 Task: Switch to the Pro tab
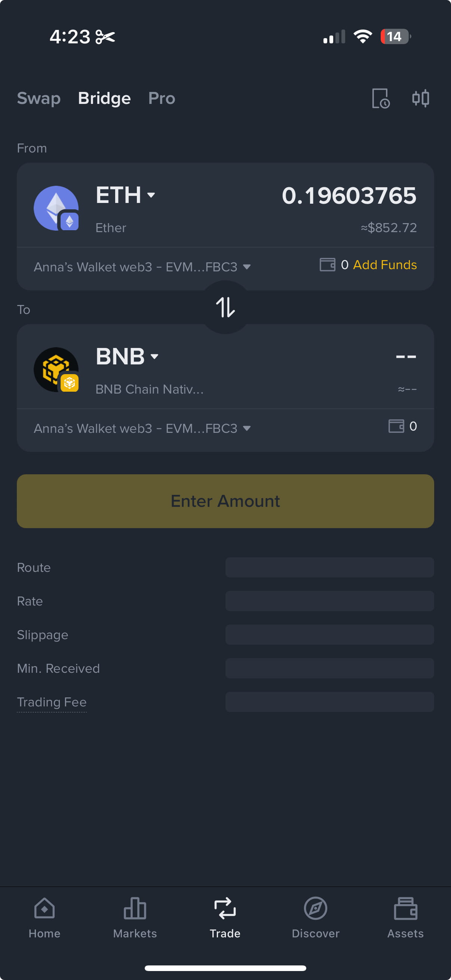(x=162, y=99)
